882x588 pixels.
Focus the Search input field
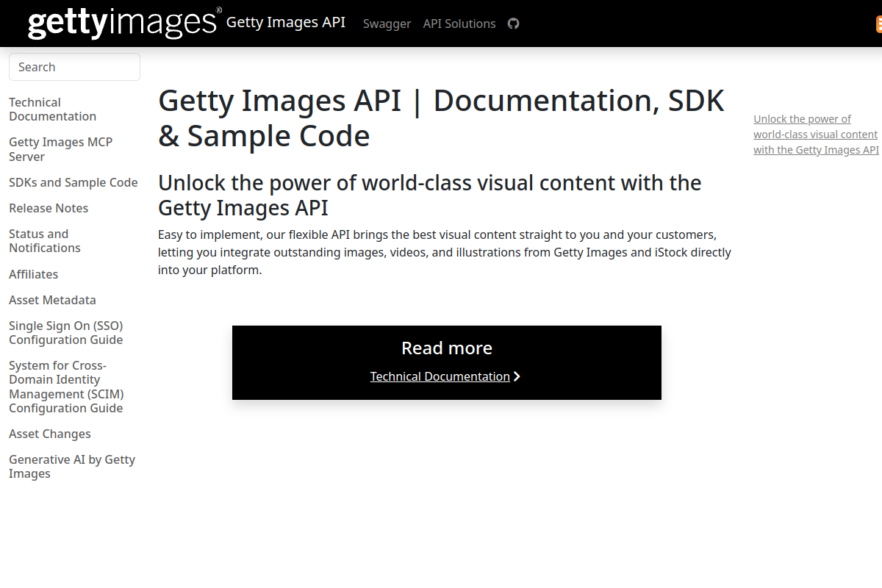[x=74, y=67]
